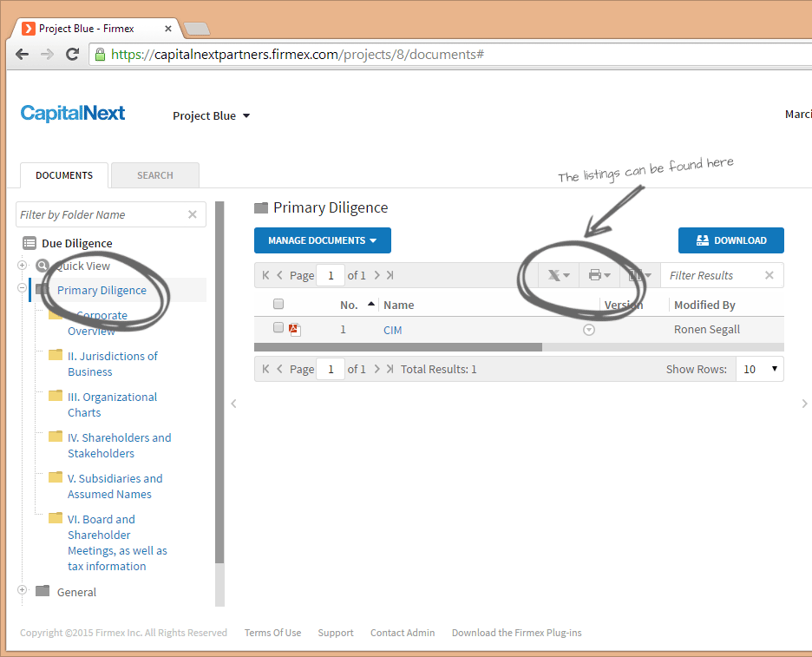Click the browser forward arrow
This screenshot has width=812, height=657.
point(47,54)
